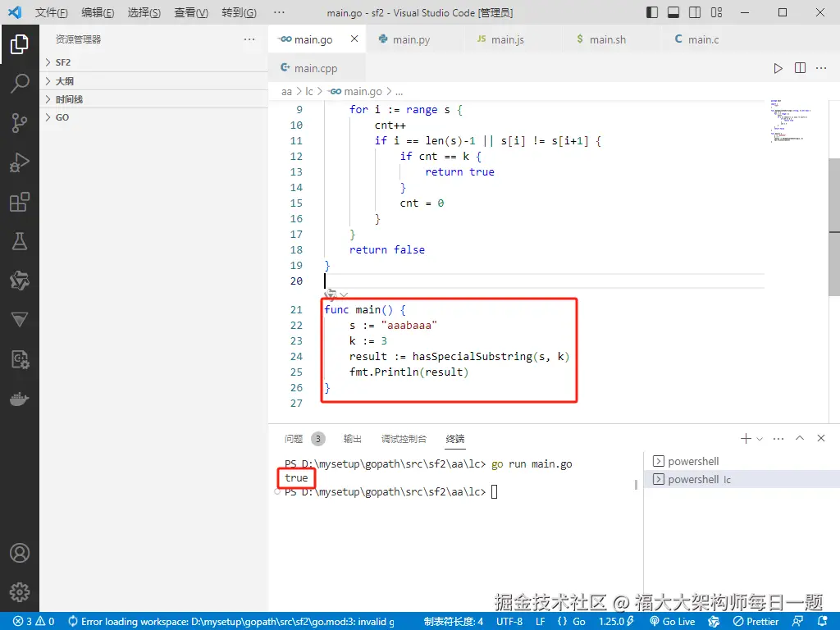Open the Source Control view
The height and width of the screenshot is (630, 840).
pos(20,123)
